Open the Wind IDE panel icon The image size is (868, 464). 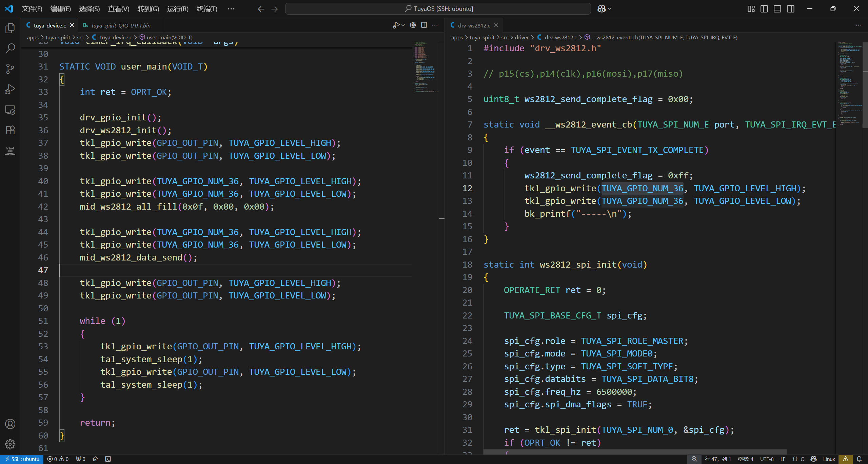coord(10,151)
